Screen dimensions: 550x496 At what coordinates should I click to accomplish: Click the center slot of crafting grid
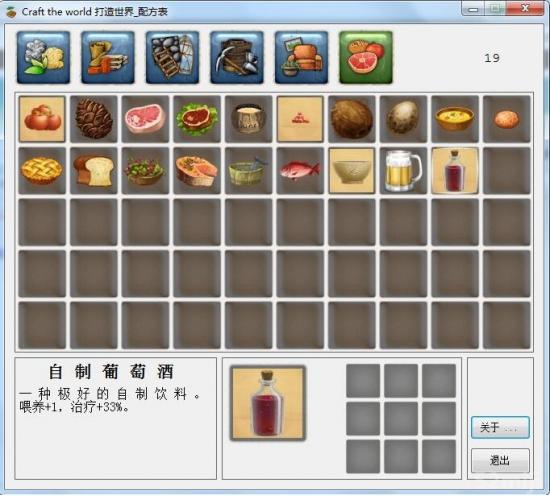pos(401,418)
